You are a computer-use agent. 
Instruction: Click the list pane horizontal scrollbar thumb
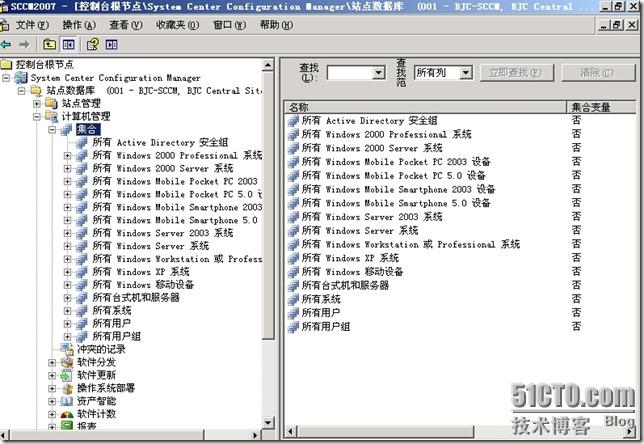pyautogui.click(x=386, y=432)
